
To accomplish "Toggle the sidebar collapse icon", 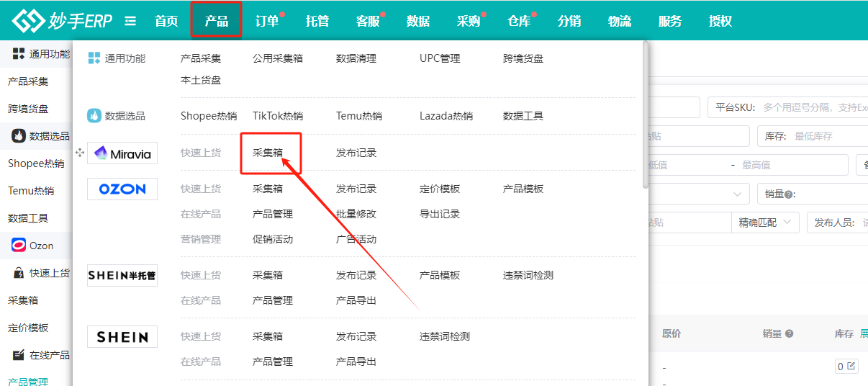I will [130, 21].
